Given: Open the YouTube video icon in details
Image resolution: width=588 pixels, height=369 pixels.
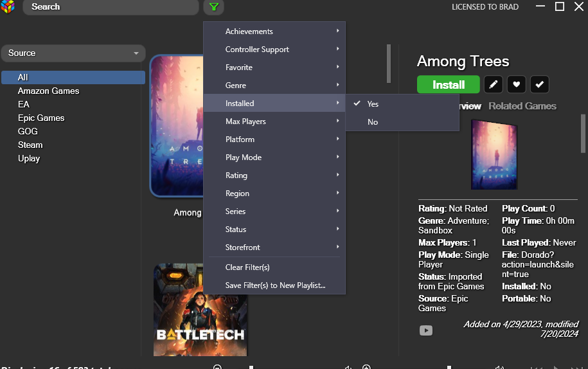Looking at the screenshot, I should tap(425, 330).
